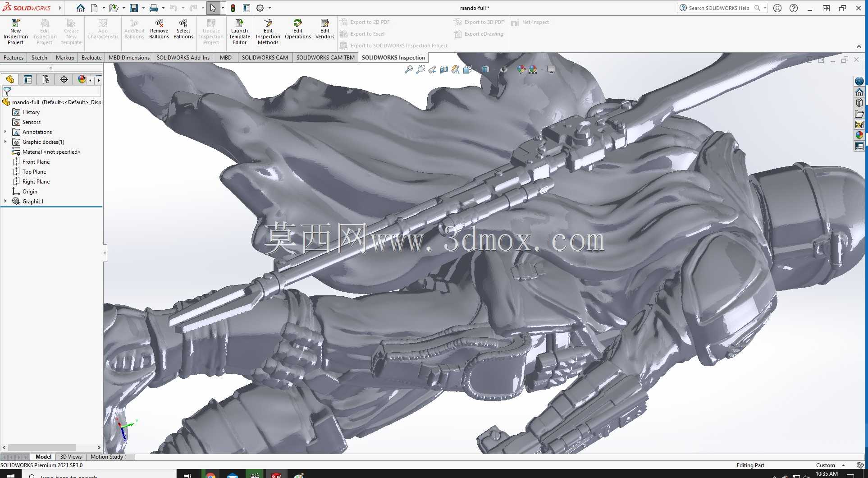Open the DisplayManager tab icon
868x478 pixels.
click(82, 80)
